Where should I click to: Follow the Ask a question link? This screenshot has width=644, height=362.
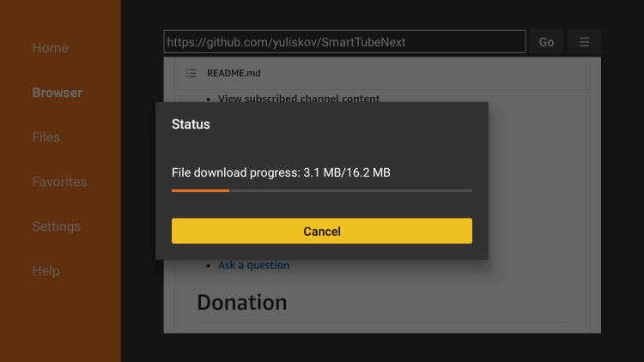[253, 265]
